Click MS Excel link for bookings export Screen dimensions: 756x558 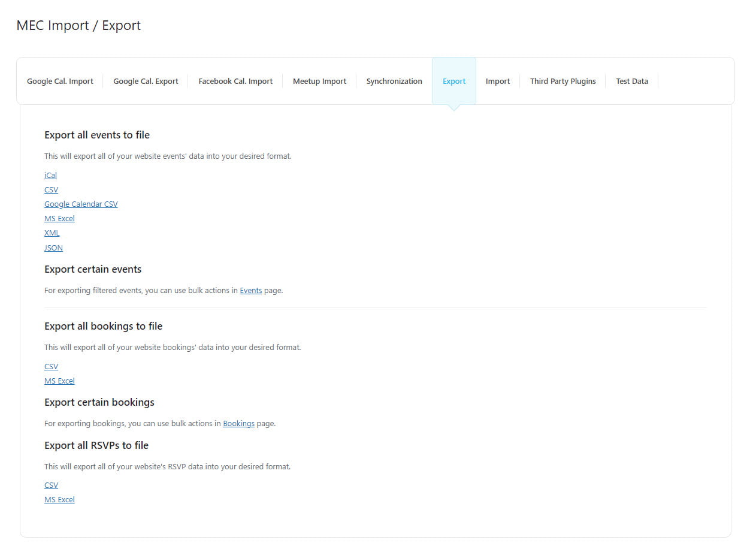[59, 381]
